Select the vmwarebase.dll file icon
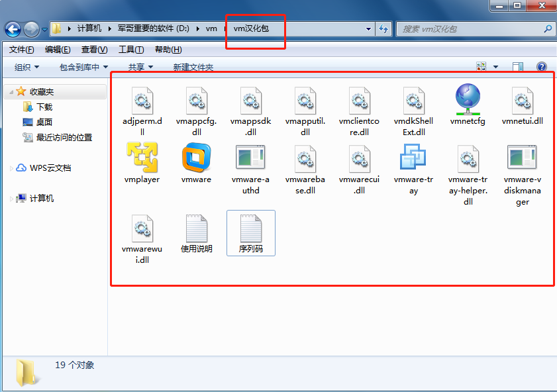The image size is (557, 392). pos(305,159)
